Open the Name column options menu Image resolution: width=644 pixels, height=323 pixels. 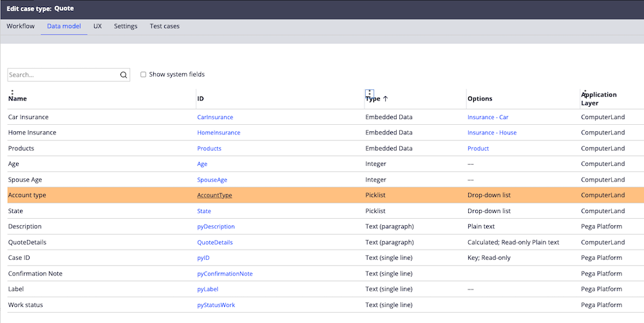pos(12,92)
